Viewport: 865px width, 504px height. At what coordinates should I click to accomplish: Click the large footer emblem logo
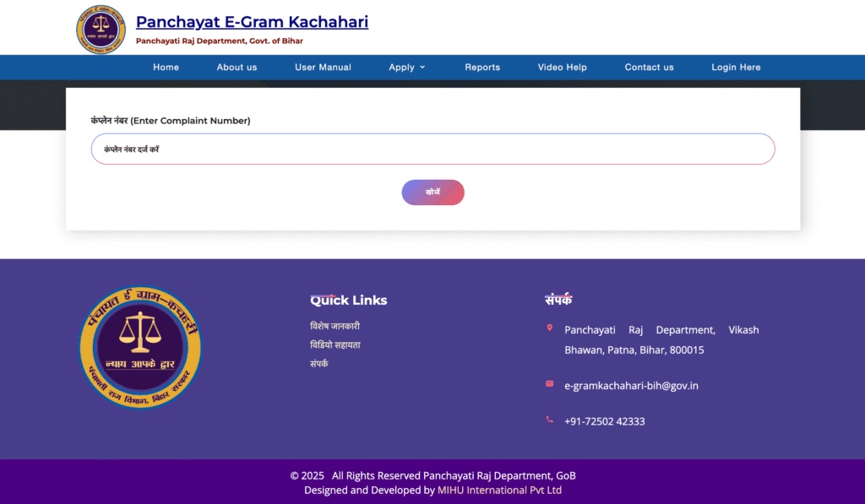point(141,347)
